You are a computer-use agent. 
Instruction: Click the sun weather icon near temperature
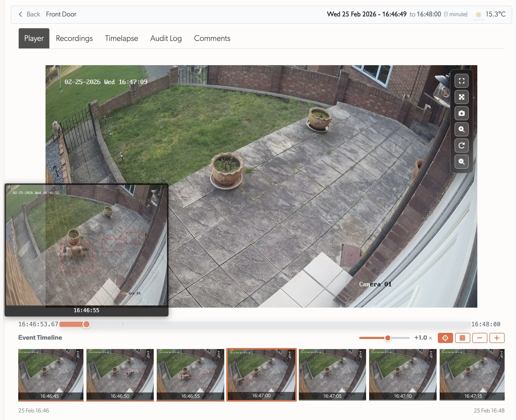click(x=478, y=14)
